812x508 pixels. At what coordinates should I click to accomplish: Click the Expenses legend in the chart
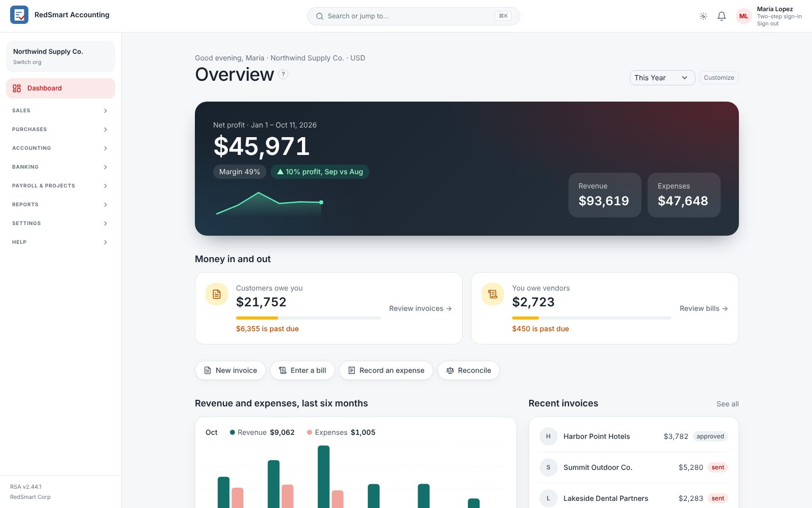coord(341,432)
